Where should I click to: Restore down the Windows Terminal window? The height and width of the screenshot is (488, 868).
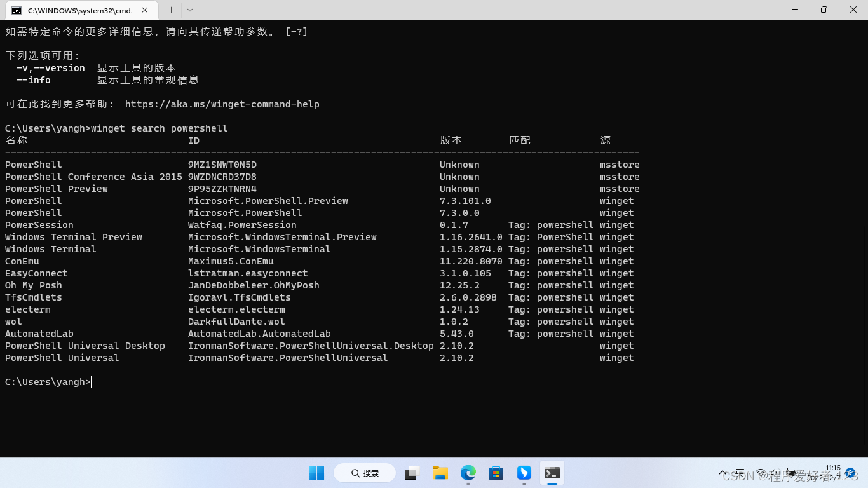(824, 10)
